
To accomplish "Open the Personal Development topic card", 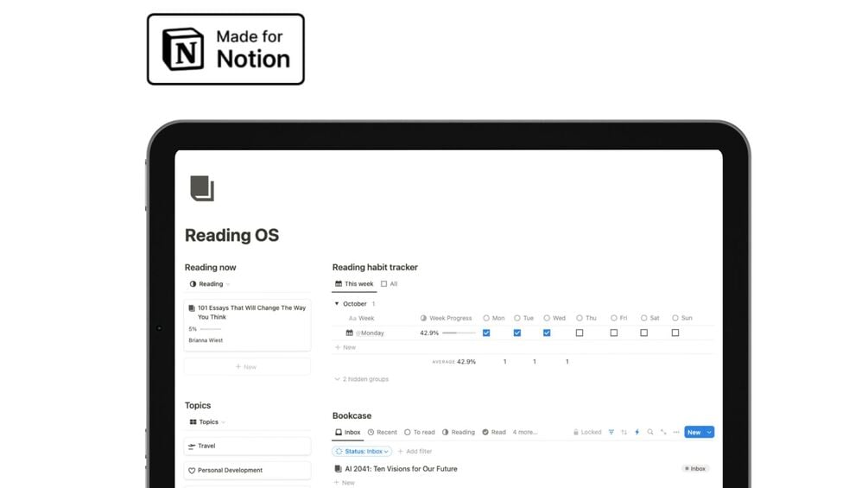I will [247, 471].
